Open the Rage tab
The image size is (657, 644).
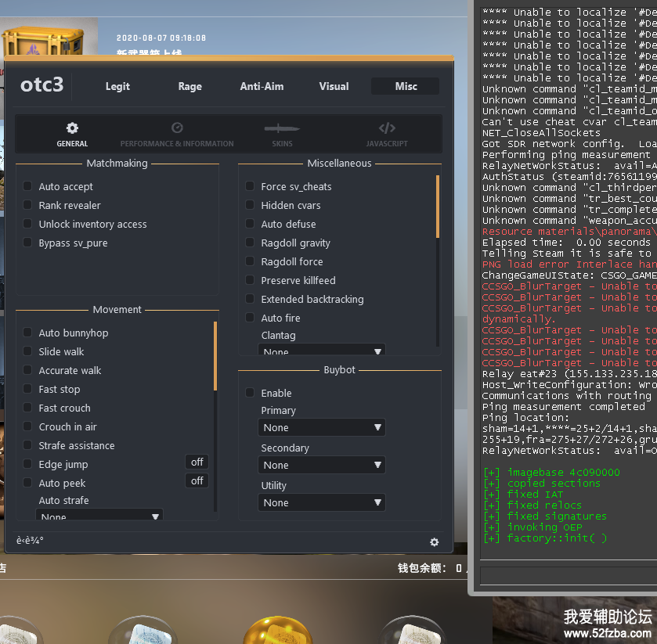click(190, 86)
